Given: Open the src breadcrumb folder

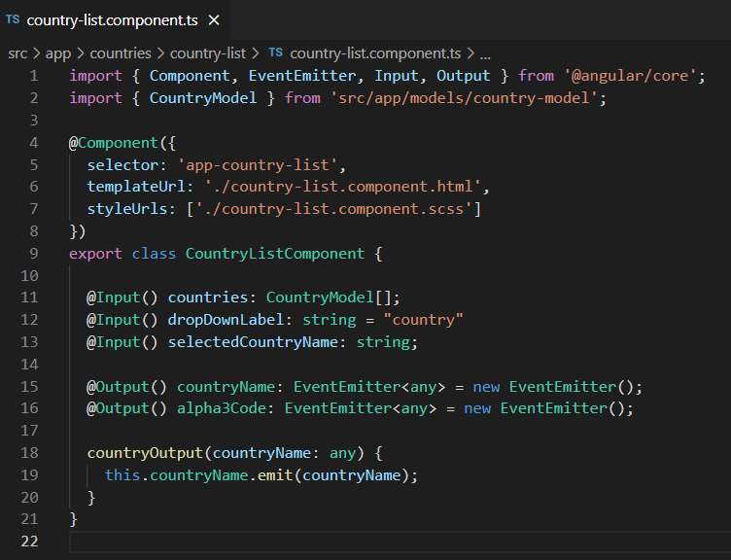Looking at the screenshot, I should click(x=17, y=52).
